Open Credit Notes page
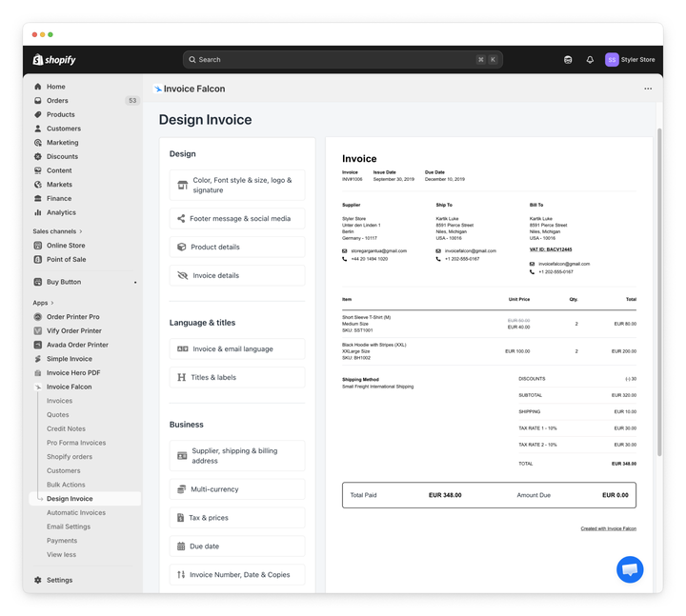Viewport: 686px width, 616px height. click(66, 428)
